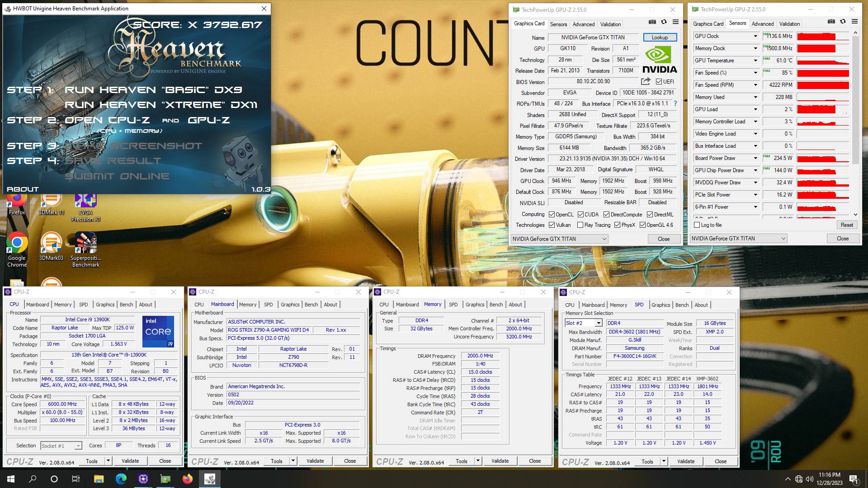This screenshot has width=868, height=488.
Task: Switch to CPU-Z from the taskbar
Action: pos(143,479)
